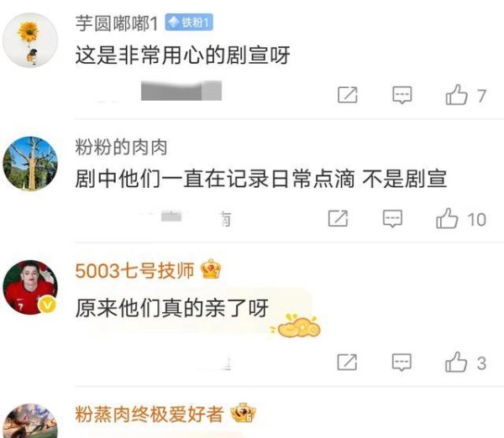Like the comment with 10 likes
This screenshot has width=504, height=438.
pos(447,218)
